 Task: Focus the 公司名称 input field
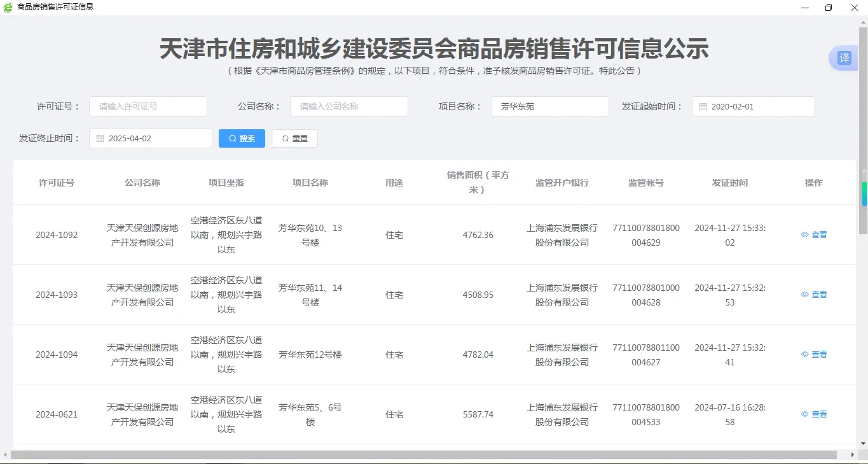(x=349, y=106)
